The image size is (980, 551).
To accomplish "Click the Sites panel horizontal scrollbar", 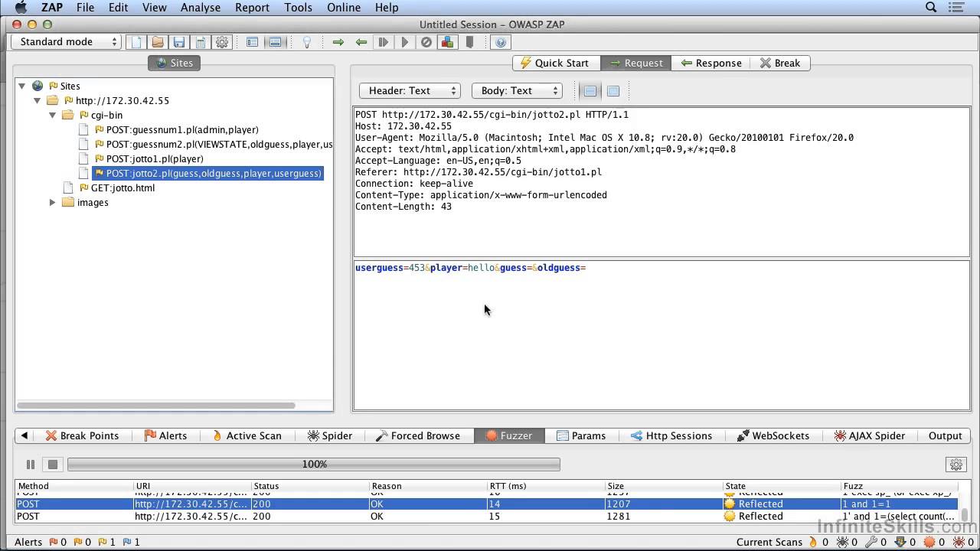I will (x=155, y=406).
